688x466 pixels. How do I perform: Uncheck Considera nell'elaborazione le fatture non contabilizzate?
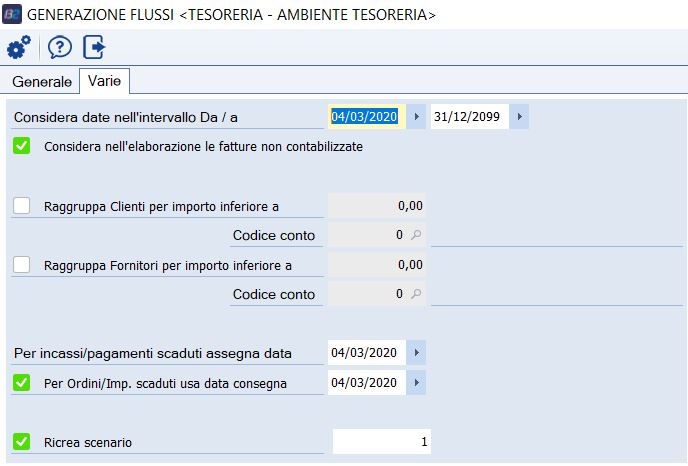click(22, 146)
